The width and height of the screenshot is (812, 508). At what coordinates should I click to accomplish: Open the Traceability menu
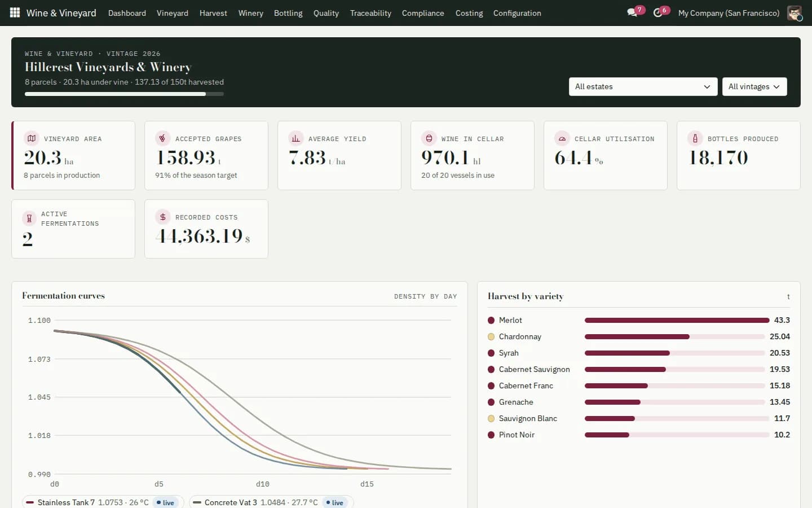(x=370, y=12)
